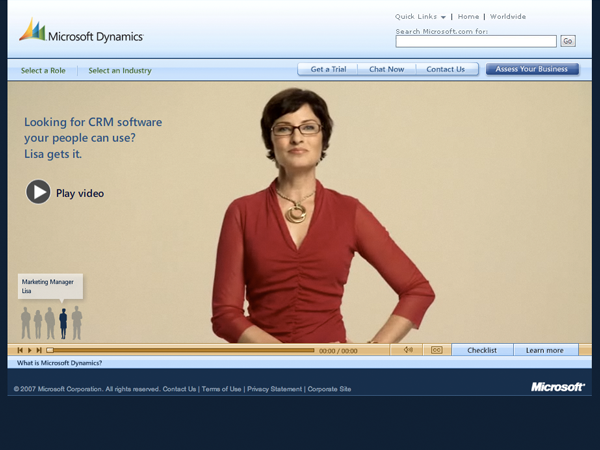Open What is Microsoft Dynamics? link
This screenshot has width=600, height=450.
tap(59, 363)
